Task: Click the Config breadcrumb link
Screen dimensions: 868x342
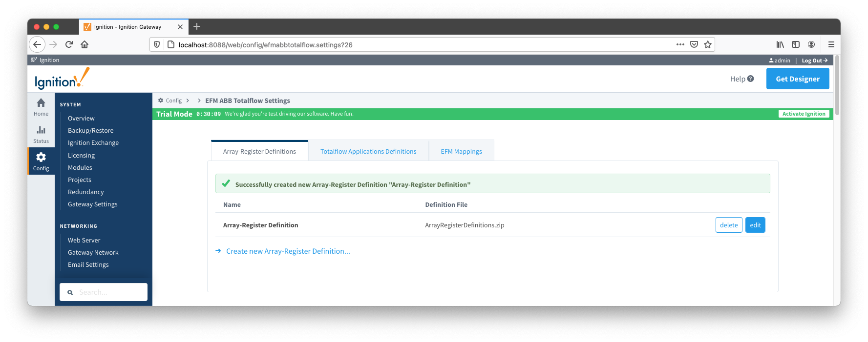Action: (173, 101)
